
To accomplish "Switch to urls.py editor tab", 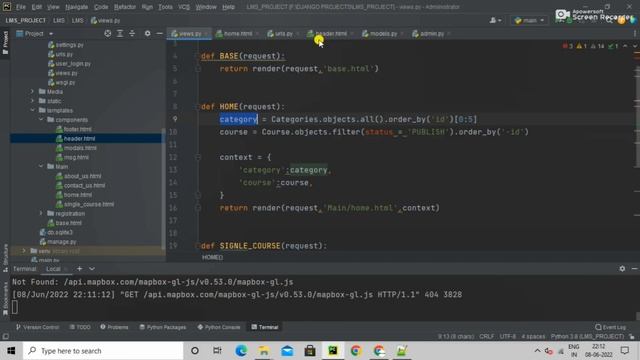I will tap(283, 33).
